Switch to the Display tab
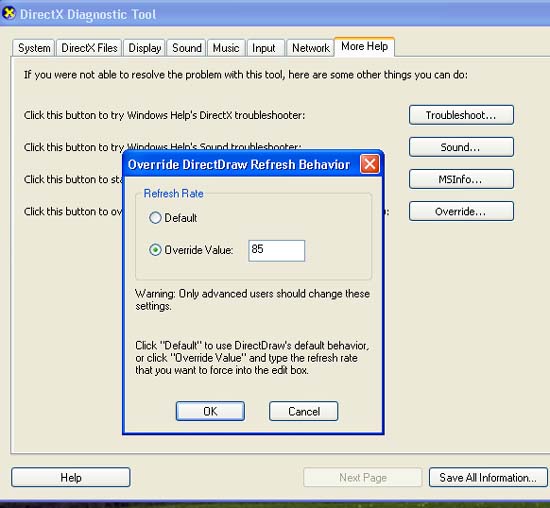 click(144, 48)
